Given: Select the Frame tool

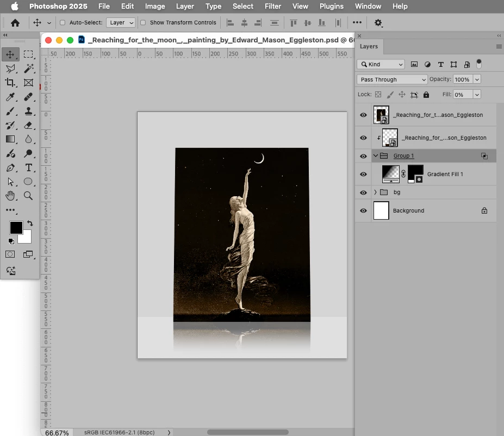Looking at the screenshot, I should tap(28, 83).
